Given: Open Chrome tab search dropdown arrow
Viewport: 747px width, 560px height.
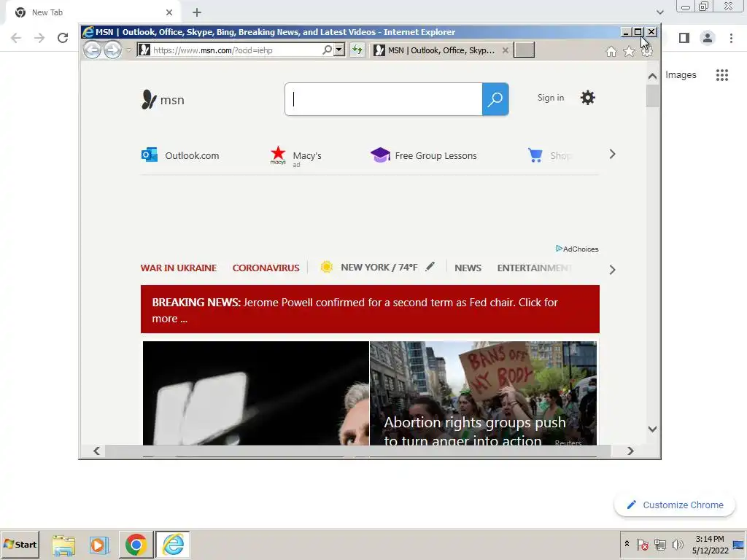Looking at the screenshot, I should [659, 12].
